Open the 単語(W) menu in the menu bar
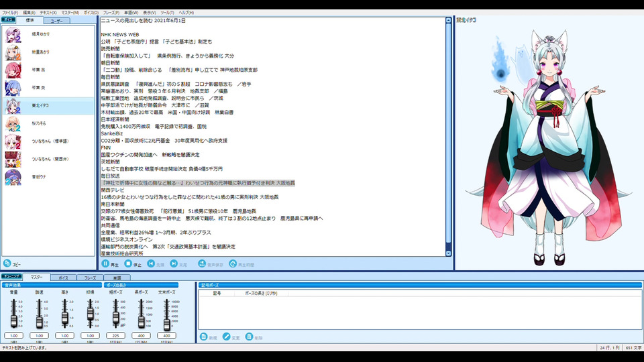The image size is (644, 362). [x=131, y=13]
